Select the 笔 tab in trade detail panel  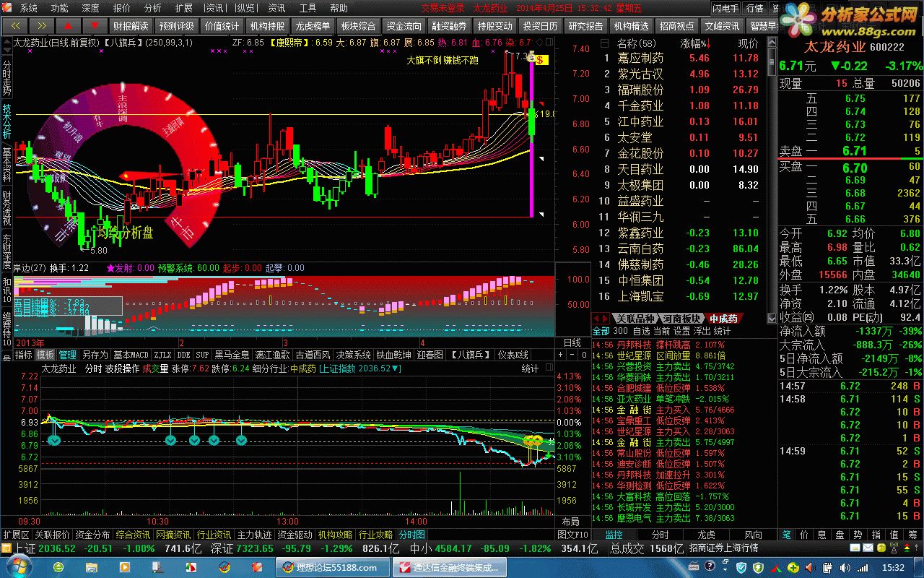click(x=787, y=535)
